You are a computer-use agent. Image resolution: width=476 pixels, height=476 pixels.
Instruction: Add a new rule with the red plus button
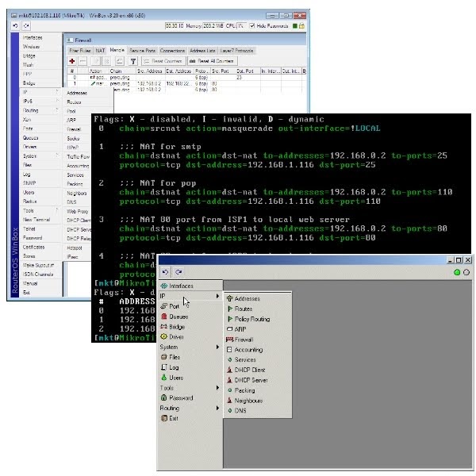click(72, 61)
